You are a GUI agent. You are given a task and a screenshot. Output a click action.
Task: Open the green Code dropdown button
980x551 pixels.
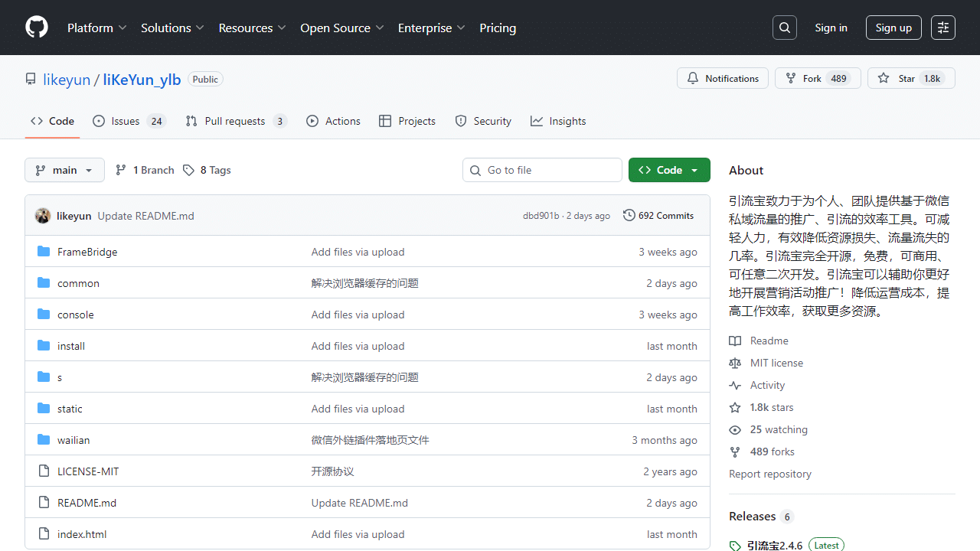[669, 170]
